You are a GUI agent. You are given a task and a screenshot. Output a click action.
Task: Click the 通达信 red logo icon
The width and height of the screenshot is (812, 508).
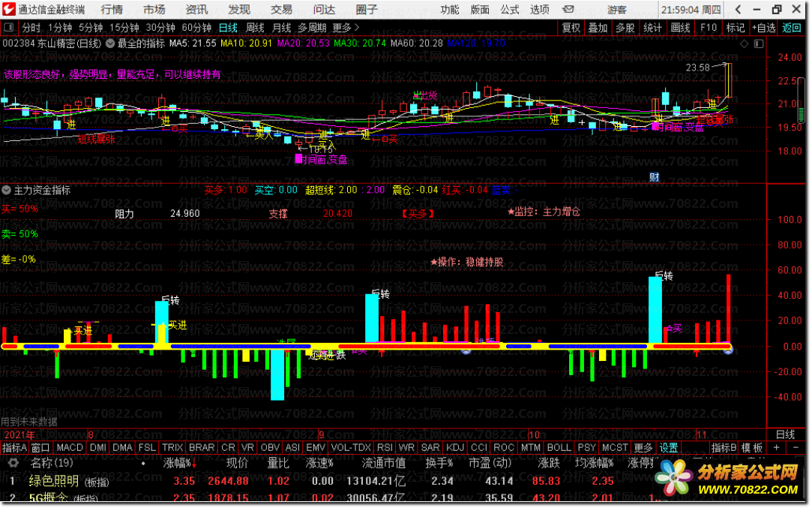[9, 9]
